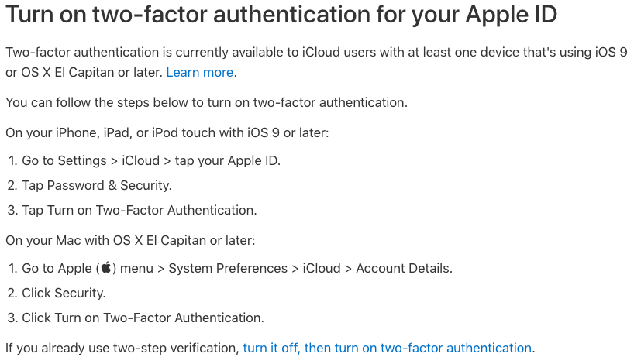This screenshot has height=364, width=634.
Task: Click the Apple logo icon in Mac steps
Action: (106, 267)
